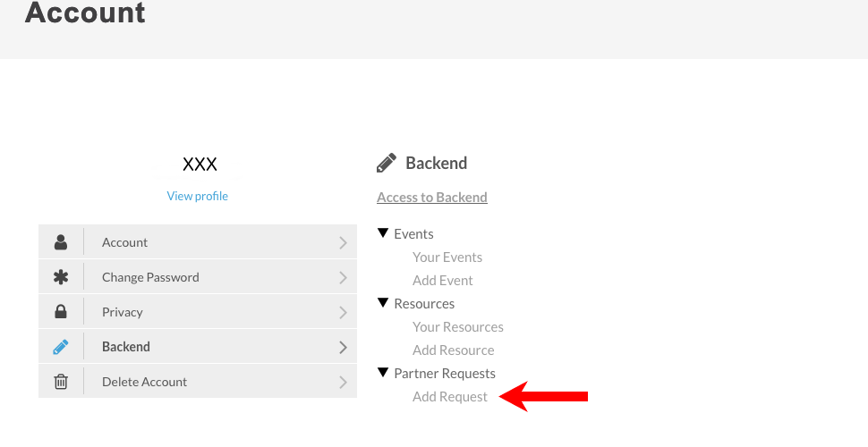Click Add Resource under Resources
This screenshot has width=868, height=447.
point(454,350)
